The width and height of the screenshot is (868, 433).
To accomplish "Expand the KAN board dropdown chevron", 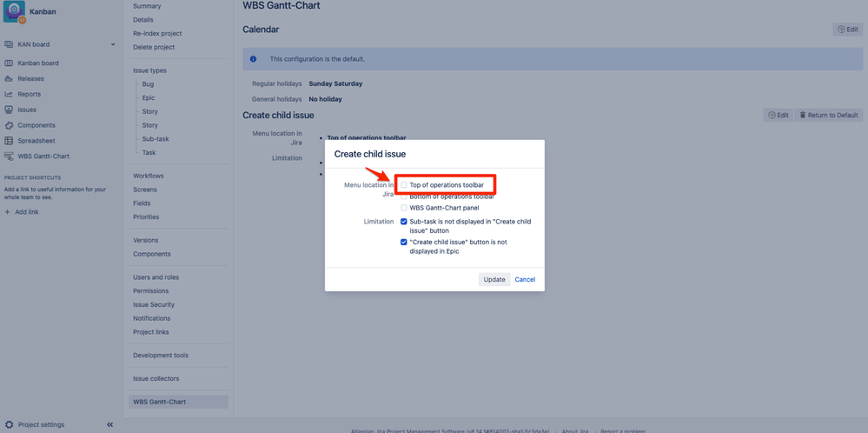I will [113, 44].
